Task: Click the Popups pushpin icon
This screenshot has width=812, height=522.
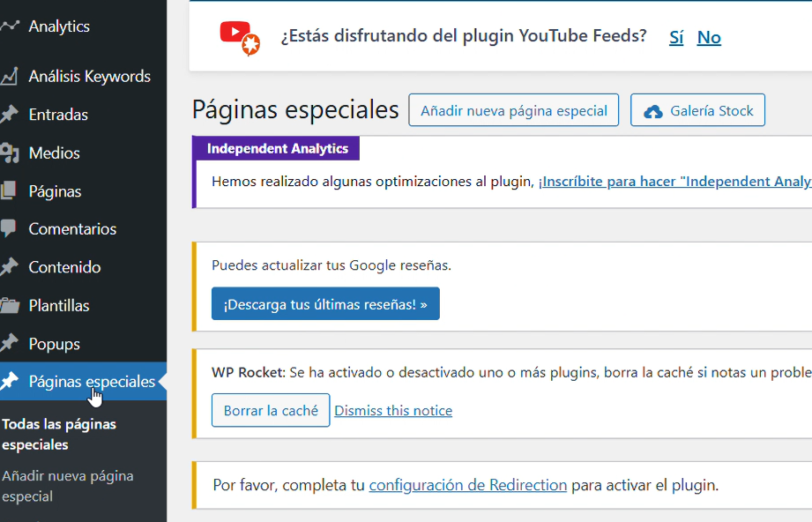Action: point(10,344)
